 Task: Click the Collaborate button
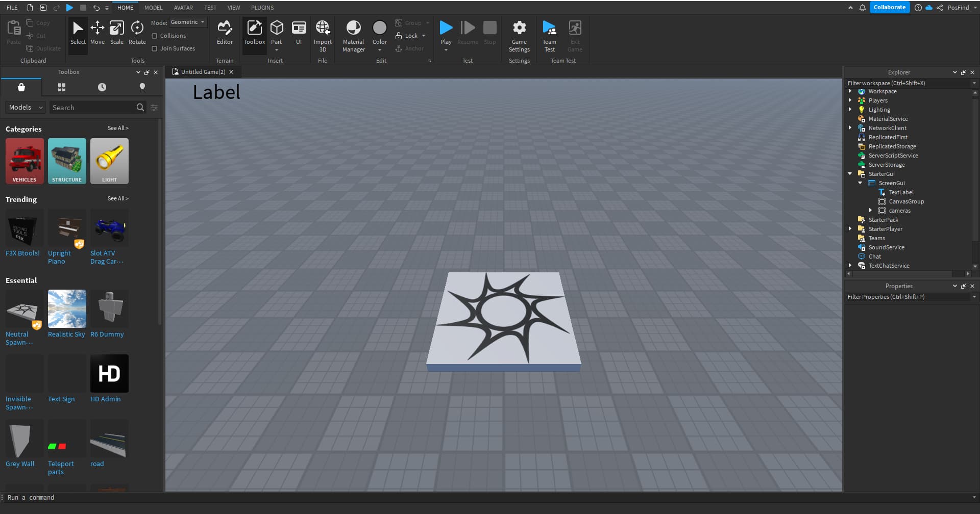tap(889, 8)
